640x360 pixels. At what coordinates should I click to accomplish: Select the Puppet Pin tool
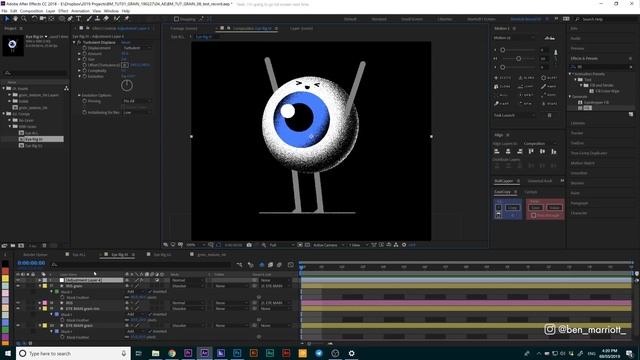tap(127, 19)
